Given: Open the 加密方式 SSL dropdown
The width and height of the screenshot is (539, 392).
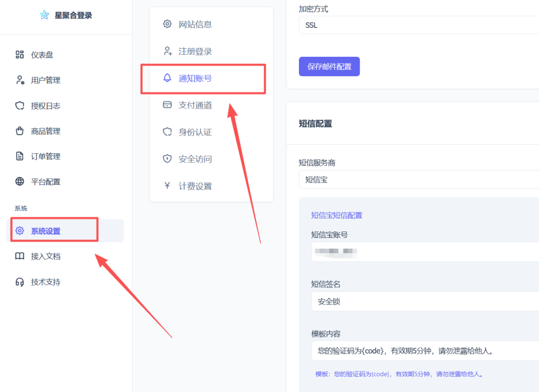Looking at the screenshot, I should [x=418, y=25].
